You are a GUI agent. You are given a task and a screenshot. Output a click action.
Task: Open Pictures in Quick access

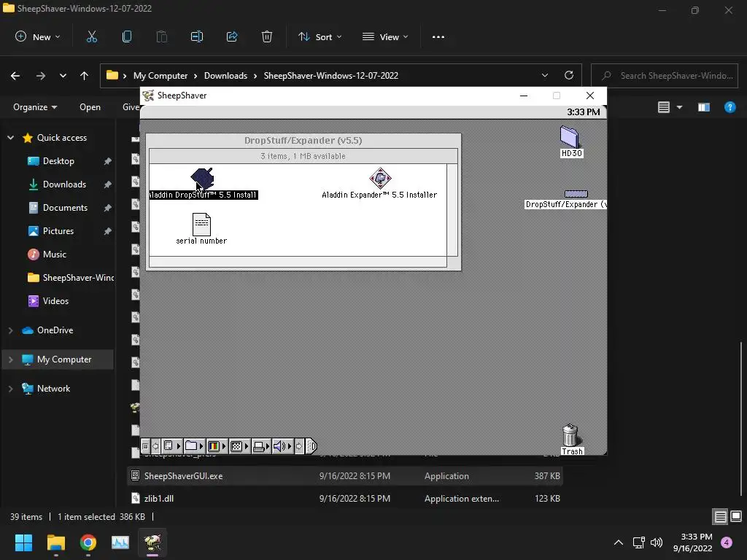58,231
